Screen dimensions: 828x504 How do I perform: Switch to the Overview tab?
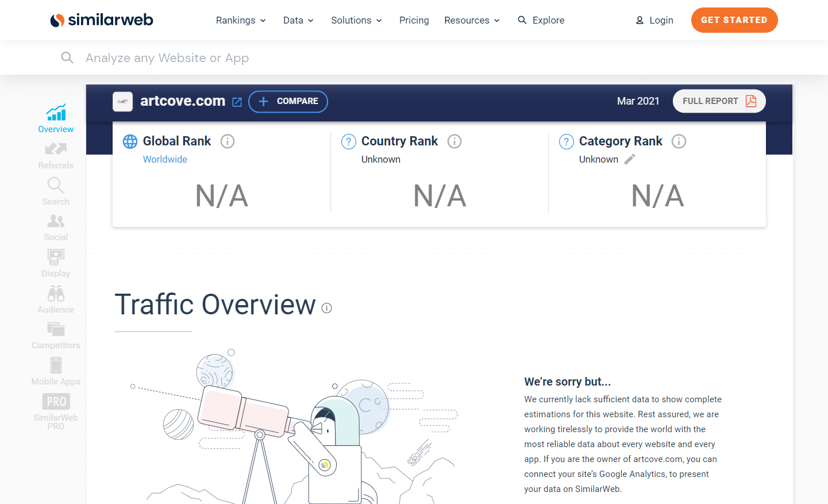tap(55, 118)
